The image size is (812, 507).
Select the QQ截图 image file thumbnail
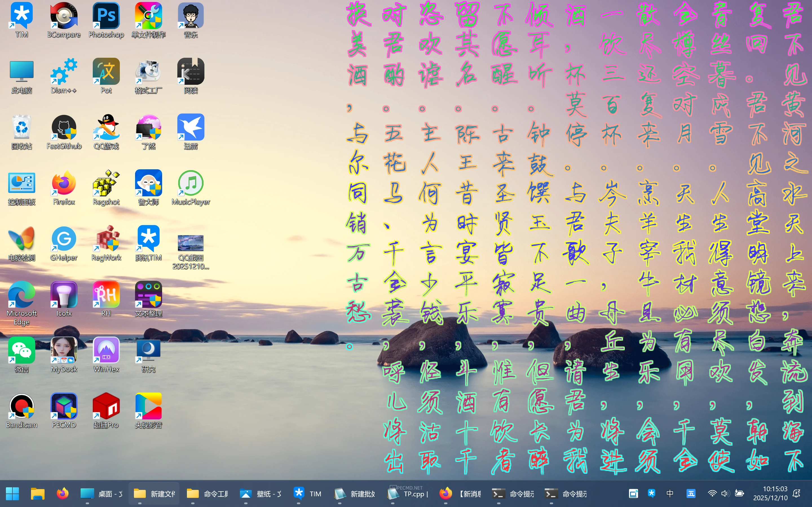191,243
